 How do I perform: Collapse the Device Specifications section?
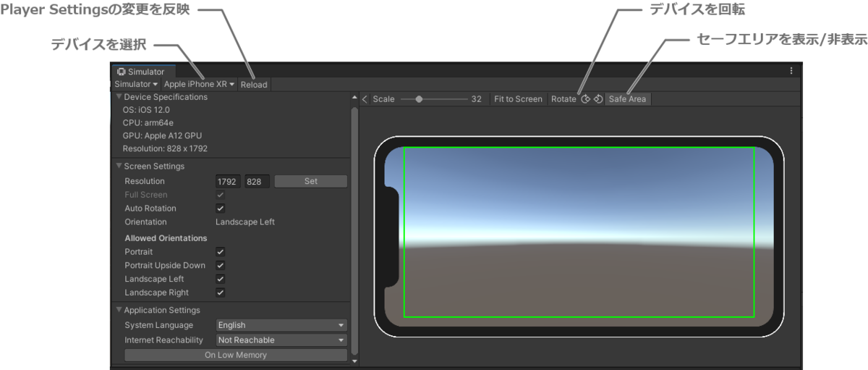click(119, 97)
